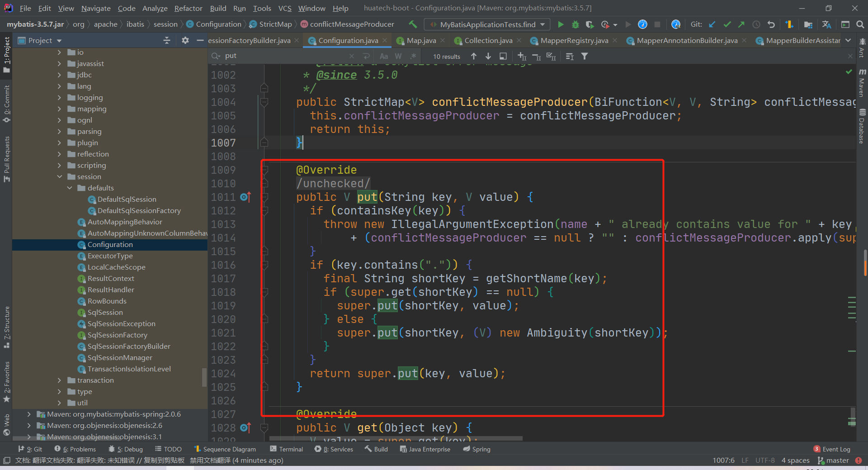Switch to the Collection.java tab
This screenshot has height=470, width=868.
(488, 40)
